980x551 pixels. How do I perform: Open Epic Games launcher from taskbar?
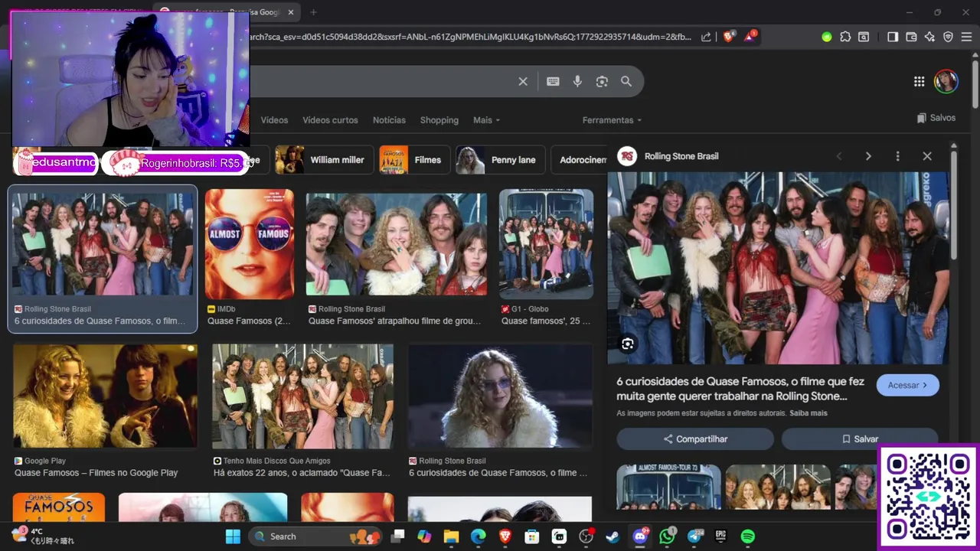point(720,536)
